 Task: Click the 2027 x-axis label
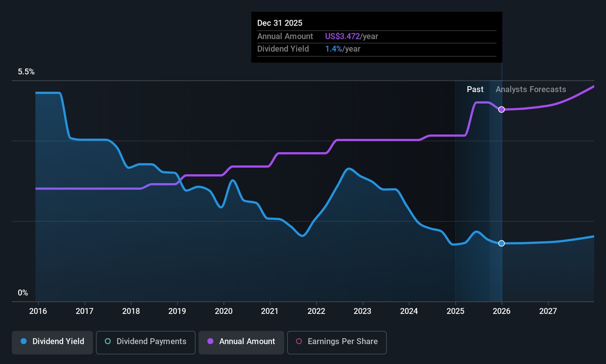click(548, 311)
